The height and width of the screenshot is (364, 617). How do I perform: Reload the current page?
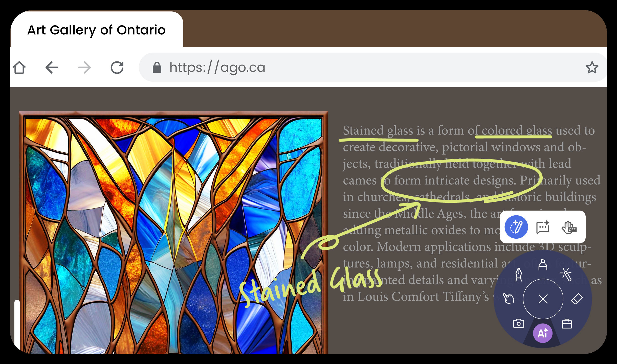(x=117, y=67)
